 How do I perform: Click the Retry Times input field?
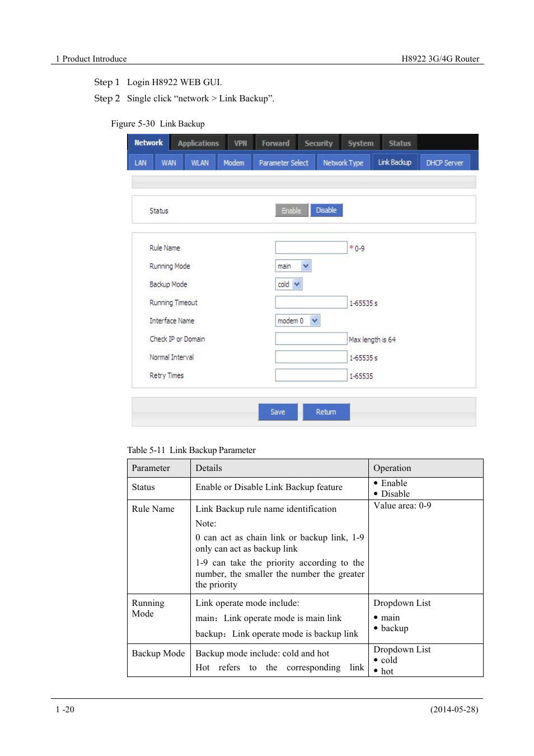tap(311, 375)
